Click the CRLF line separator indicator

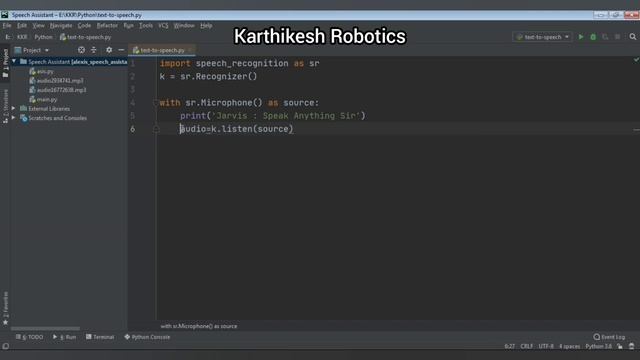tap(527, 346)
